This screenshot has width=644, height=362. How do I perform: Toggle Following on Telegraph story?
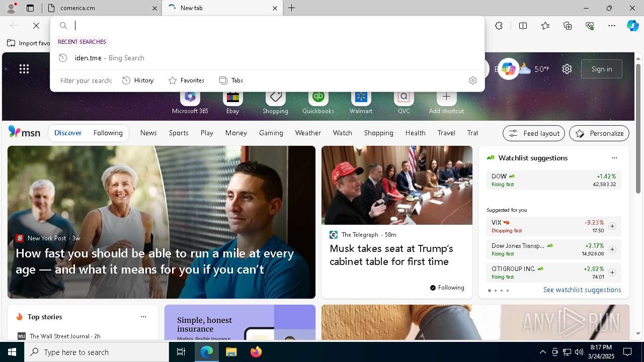coord(447,288)
